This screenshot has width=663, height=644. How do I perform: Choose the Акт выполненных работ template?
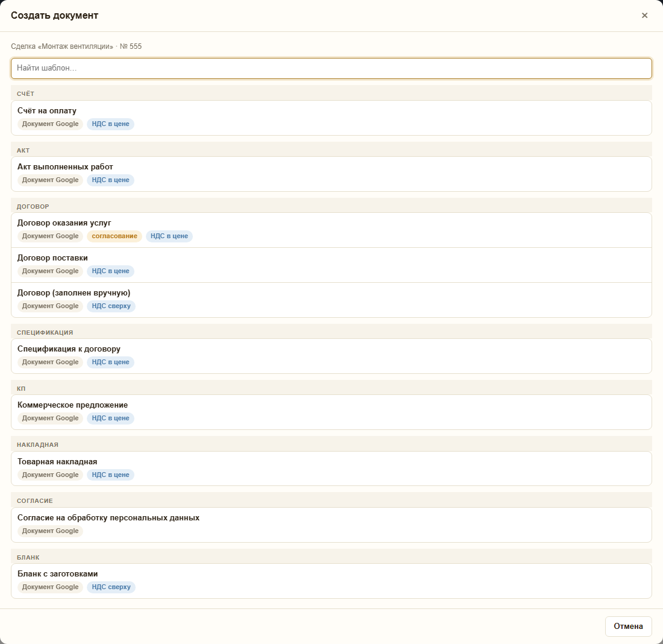tap(331, 174)
